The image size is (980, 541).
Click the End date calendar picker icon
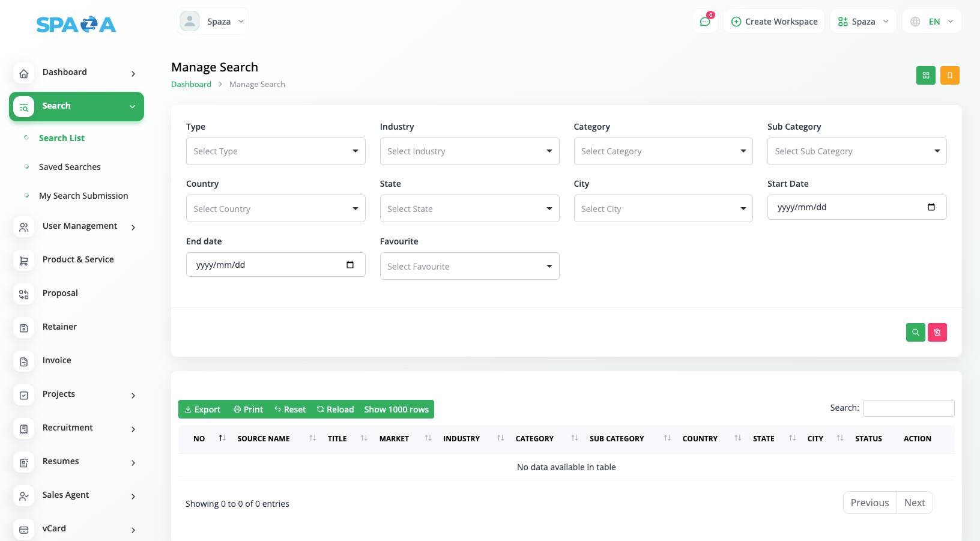[x=350, y=265]
